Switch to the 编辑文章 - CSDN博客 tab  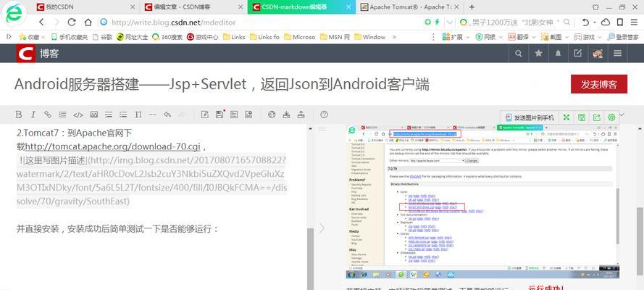coord(193,7)
